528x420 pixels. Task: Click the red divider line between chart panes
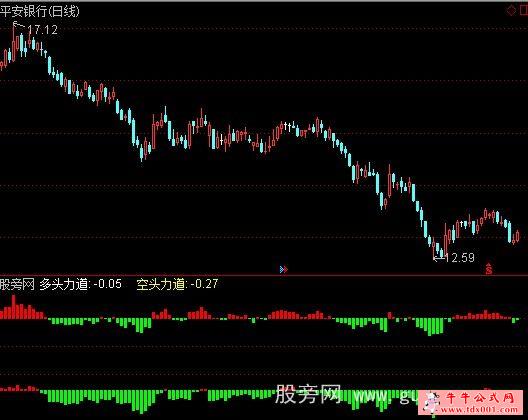(x=264, y=276)
